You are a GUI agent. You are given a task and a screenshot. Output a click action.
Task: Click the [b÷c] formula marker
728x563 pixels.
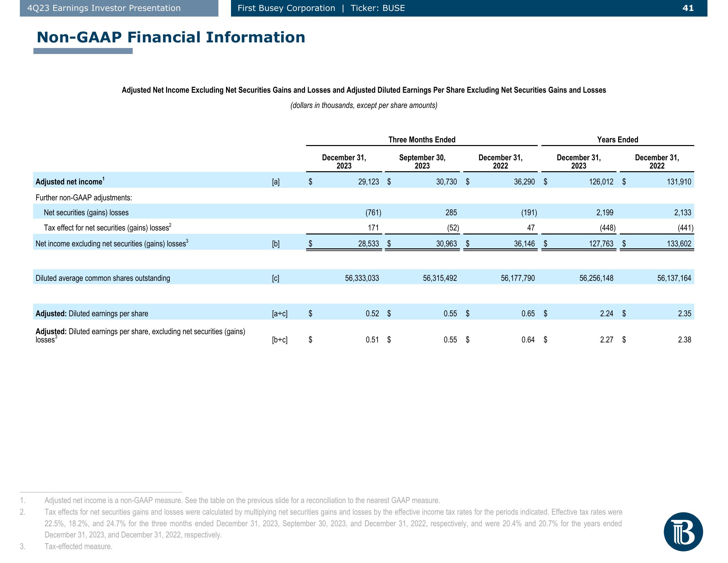pos(280,340)
